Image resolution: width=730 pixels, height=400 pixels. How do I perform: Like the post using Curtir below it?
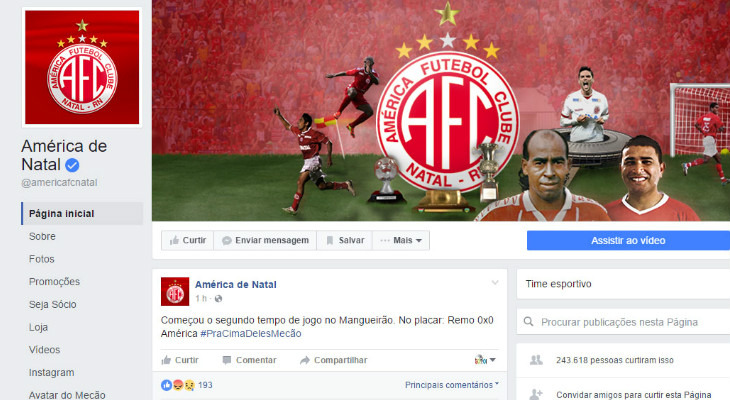[180, 360]
